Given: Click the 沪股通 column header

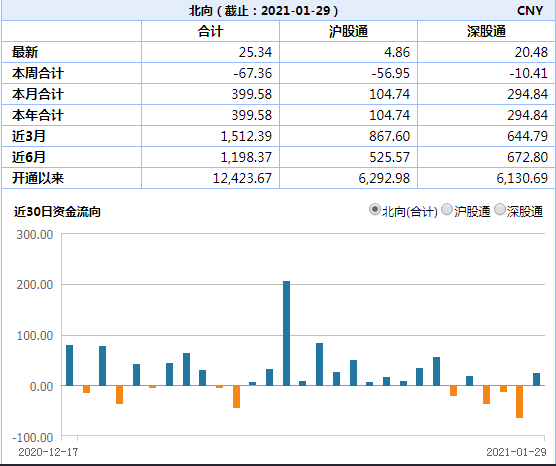Looking at the screenshot, I should click(348, 31).
